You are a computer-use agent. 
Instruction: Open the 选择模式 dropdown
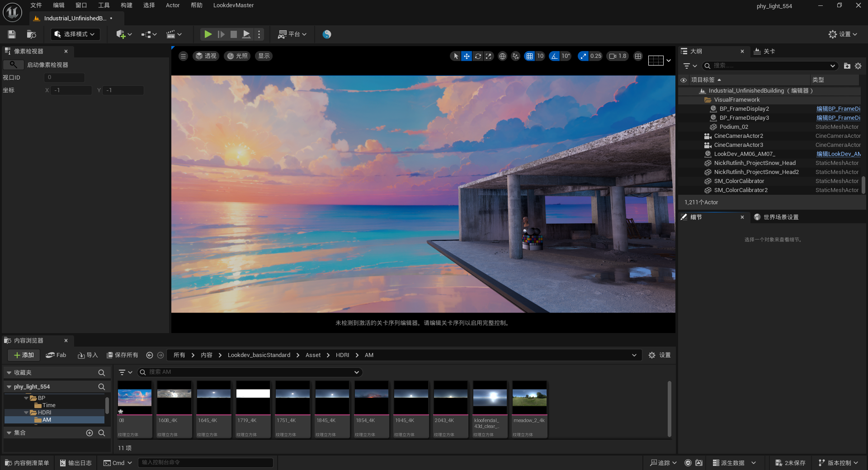(x=75, y=34)
